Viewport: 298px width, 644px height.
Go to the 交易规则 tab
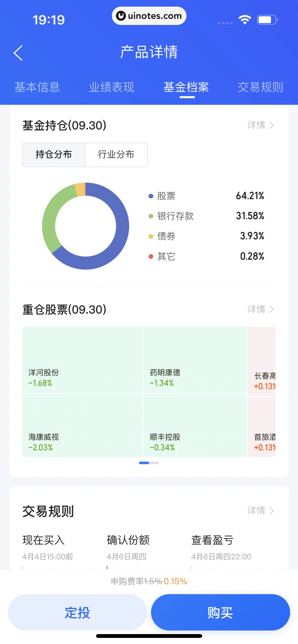point(260,87)
